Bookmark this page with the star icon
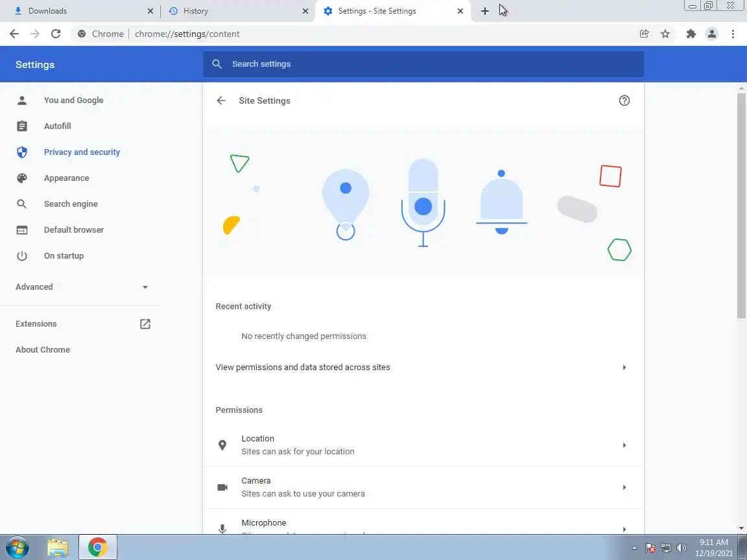 pos(665,34)
